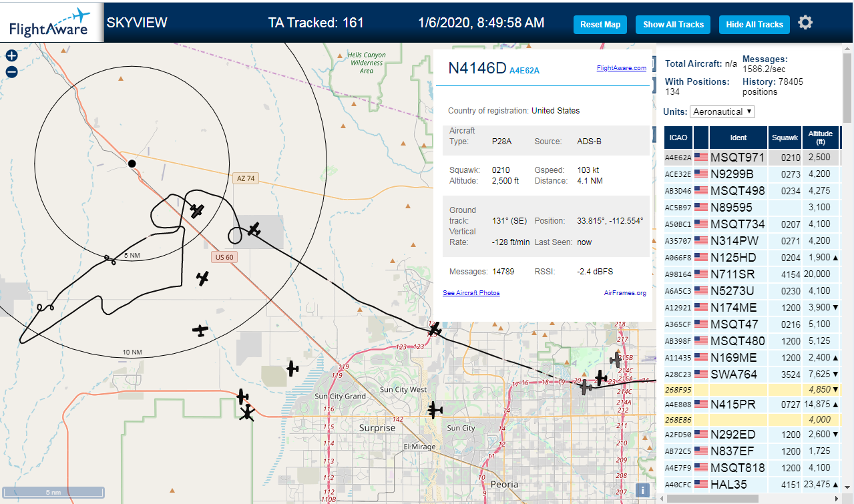This screenshot has width=854, height=504.
Task: Select the HAL35 row
Action: point(752,485)
